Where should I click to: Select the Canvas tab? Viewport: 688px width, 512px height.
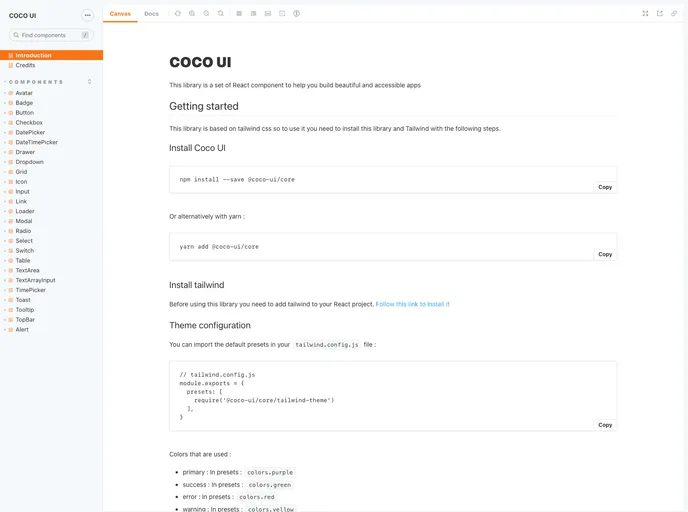pyautogui.click(x=120, y=14)
